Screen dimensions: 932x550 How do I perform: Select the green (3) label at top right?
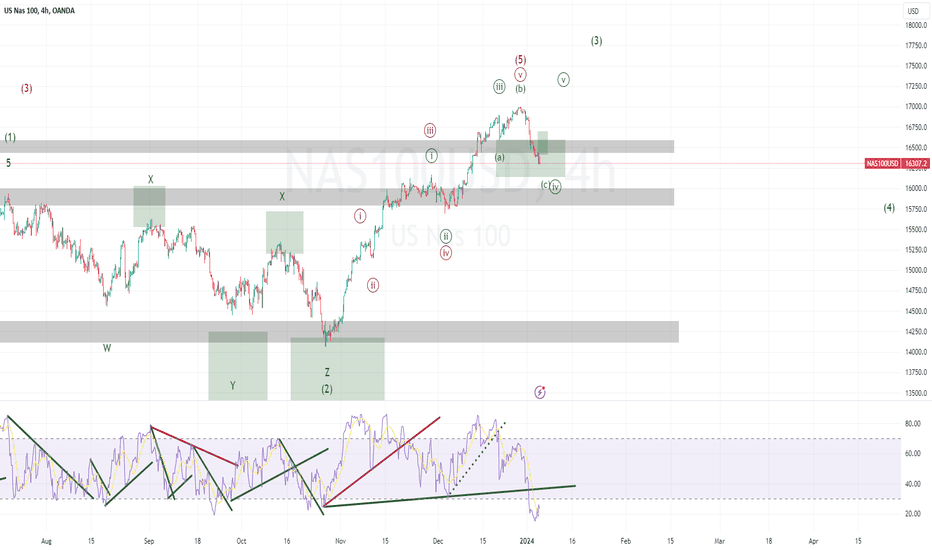coord(596,40)
